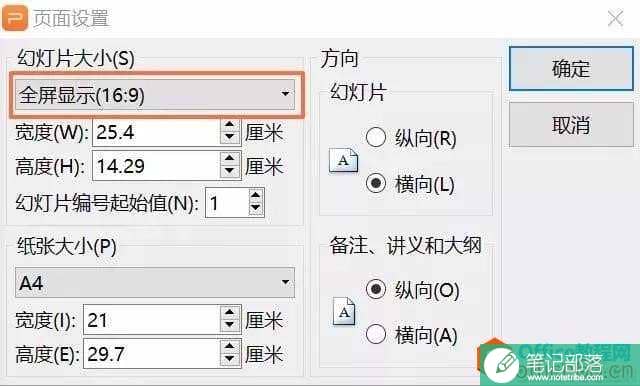Click the slide width 25.4 field
This screenshot has width=640, height=386.
pyautogui.click(x=157, y=132)
